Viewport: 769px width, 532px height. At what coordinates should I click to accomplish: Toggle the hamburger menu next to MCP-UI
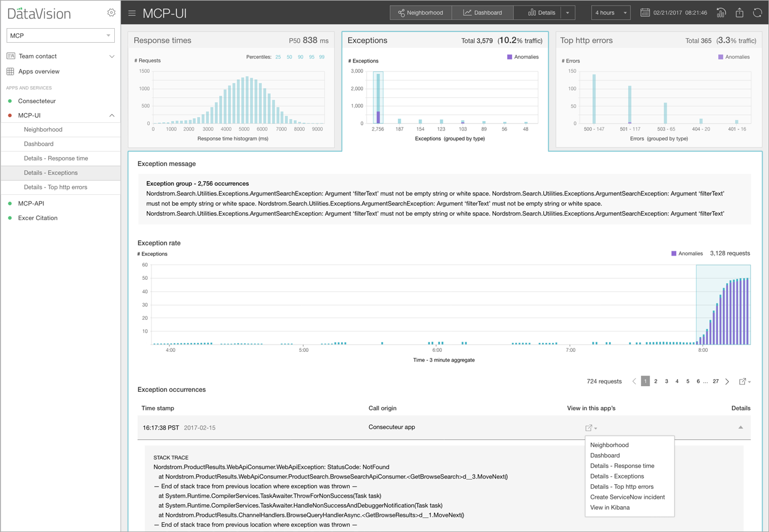pos(132,13)
